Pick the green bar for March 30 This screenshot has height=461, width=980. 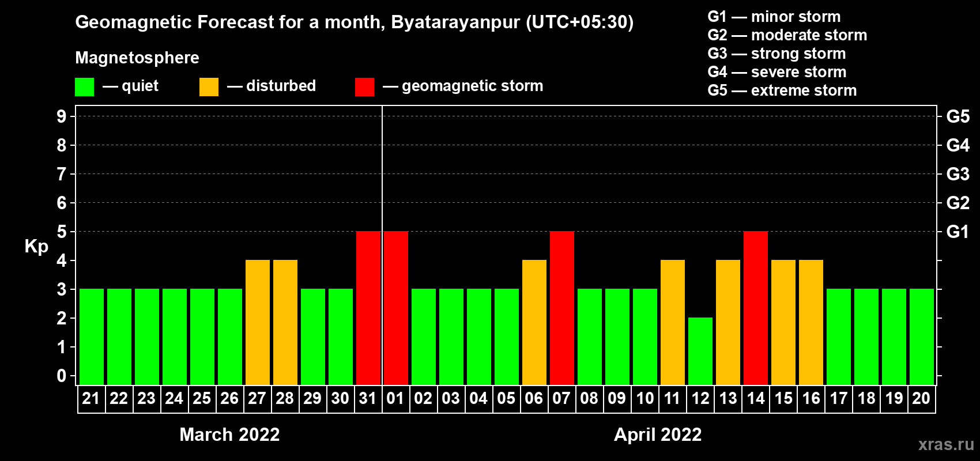(341, 337)
